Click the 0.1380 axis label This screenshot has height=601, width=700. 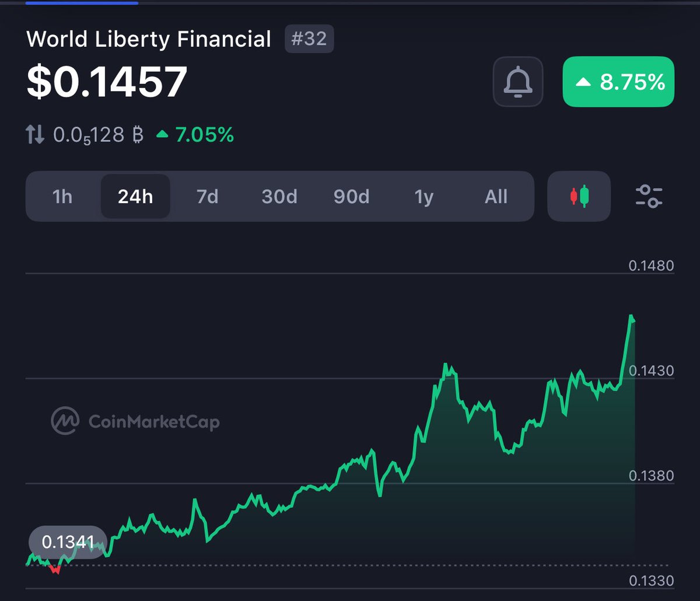click(x=651, y=476)
